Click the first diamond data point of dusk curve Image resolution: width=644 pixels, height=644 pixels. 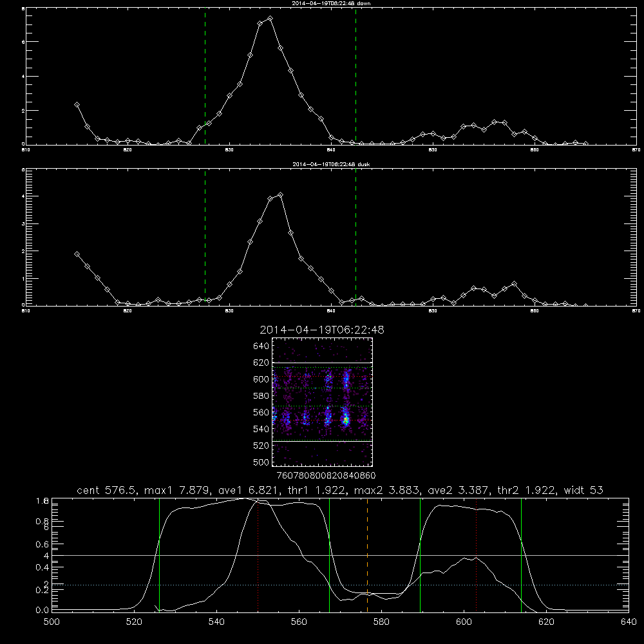click(77, 254)
